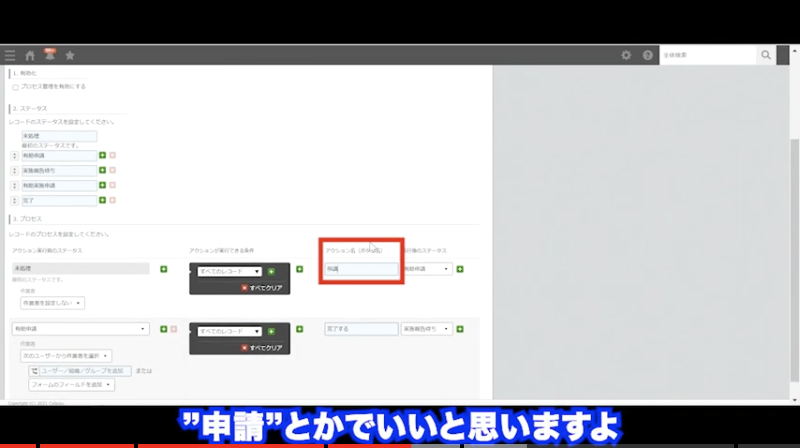Open the bookmarks star icon
800x448 pixels.
(70, 55)
